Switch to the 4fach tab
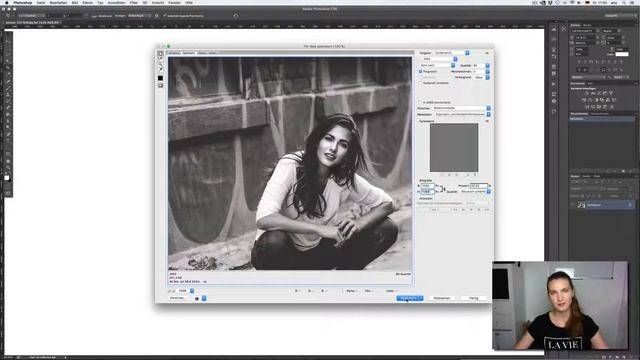Image resolution: width=640 pixels, height=360 pixels. coord(213,53)
